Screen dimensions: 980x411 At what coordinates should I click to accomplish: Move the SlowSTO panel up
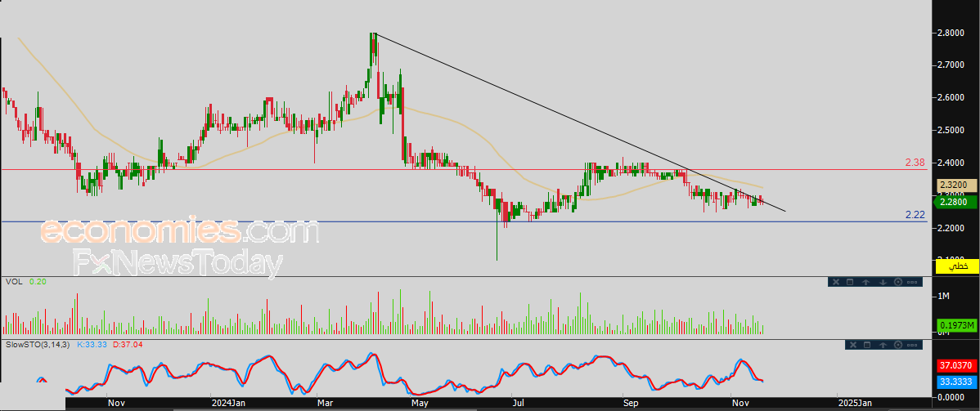click(883, 345)
